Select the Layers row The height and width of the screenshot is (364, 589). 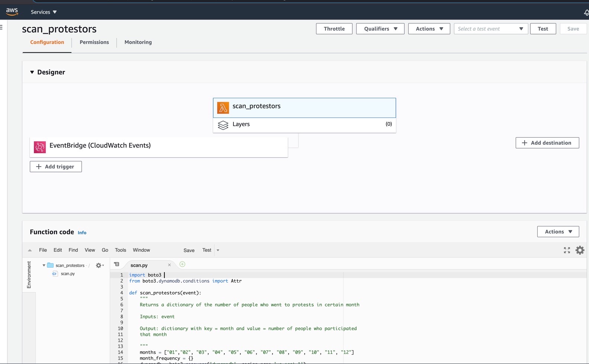304,125
